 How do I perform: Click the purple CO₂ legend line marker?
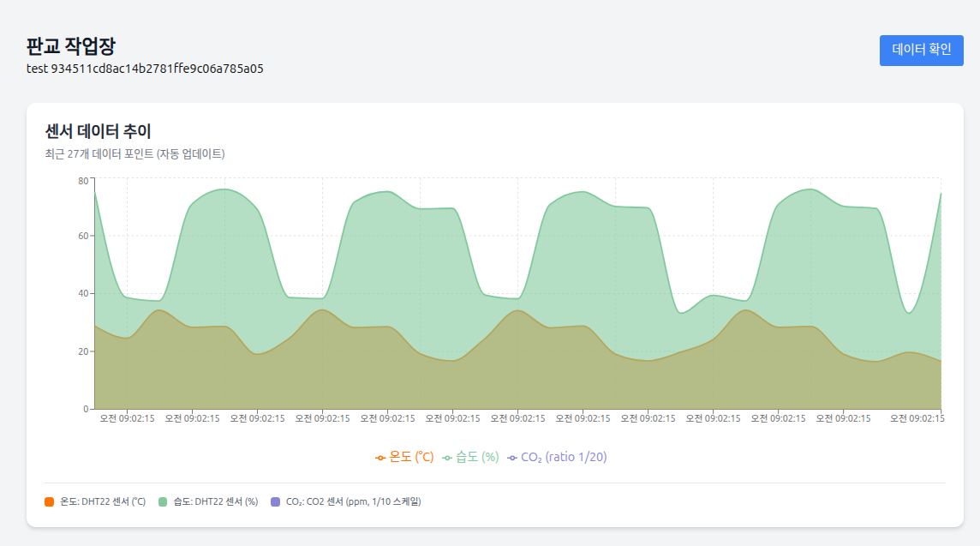(x=512, y=458)
